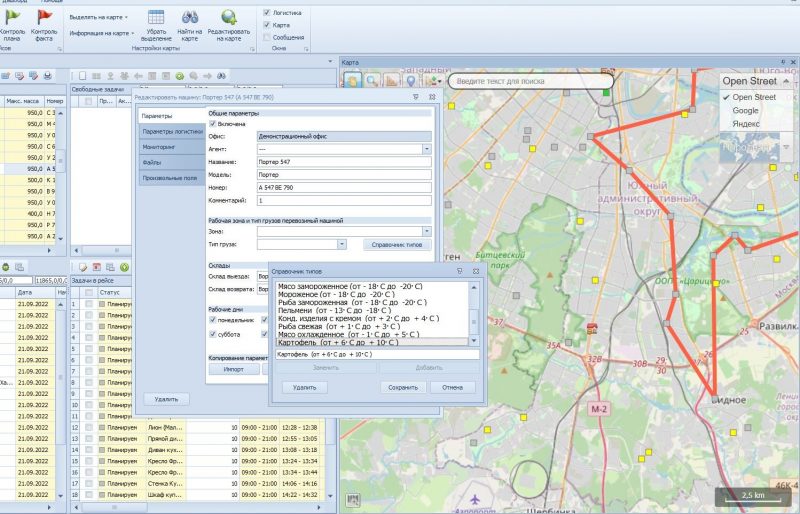This screenshot has height=514, width=800.
Task: Click the red flag Контроль факта icon
Action: 44,17
